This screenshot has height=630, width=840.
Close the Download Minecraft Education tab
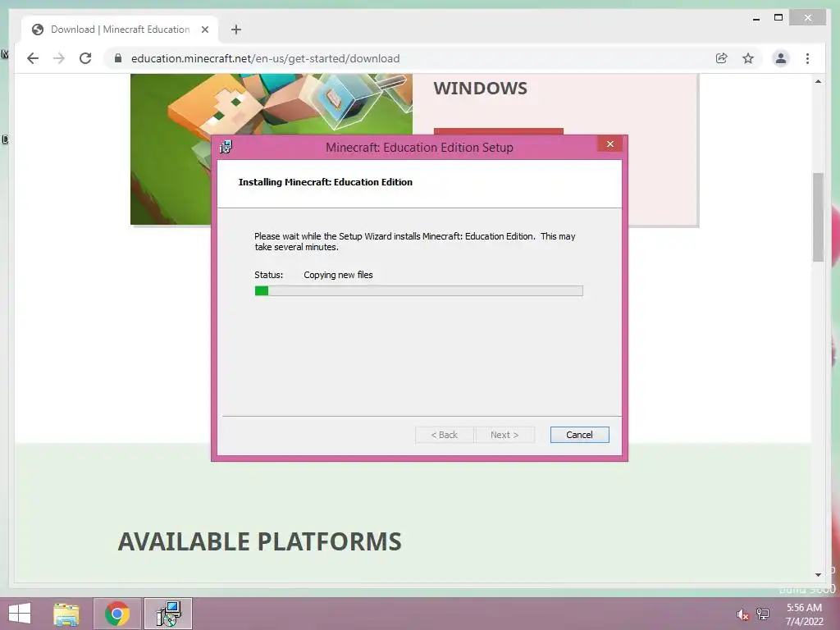[204, 30]
